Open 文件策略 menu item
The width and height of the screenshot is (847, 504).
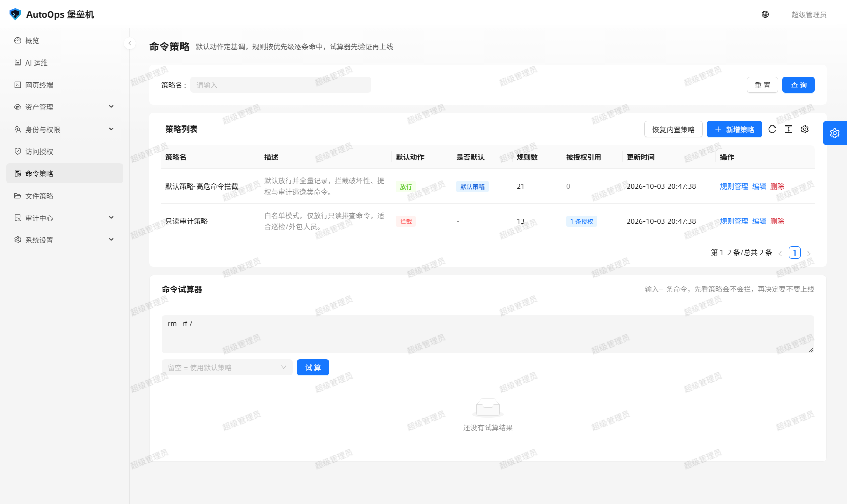pos(65,196)
